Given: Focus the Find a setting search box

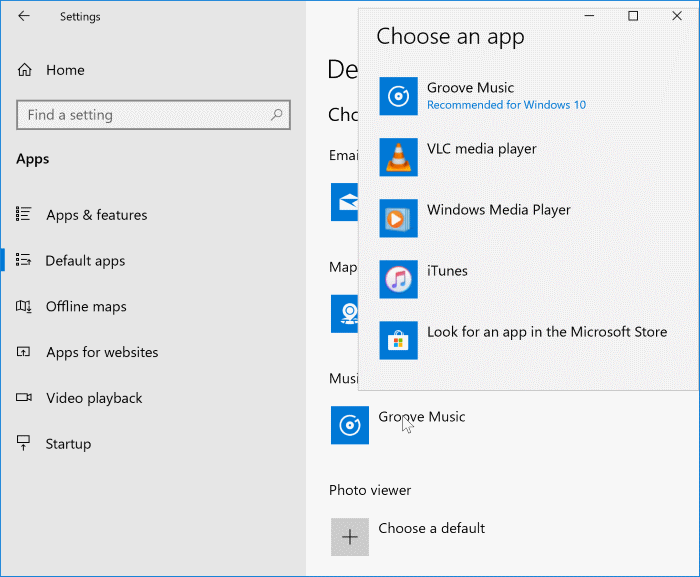Looking at the screenshot, I should 153,115.
